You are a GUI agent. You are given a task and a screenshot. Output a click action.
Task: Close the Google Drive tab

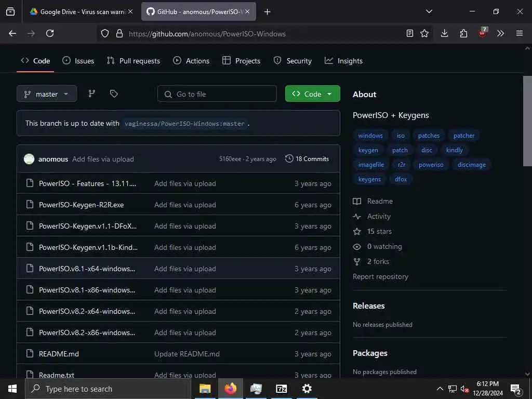[x=130, y=11]
